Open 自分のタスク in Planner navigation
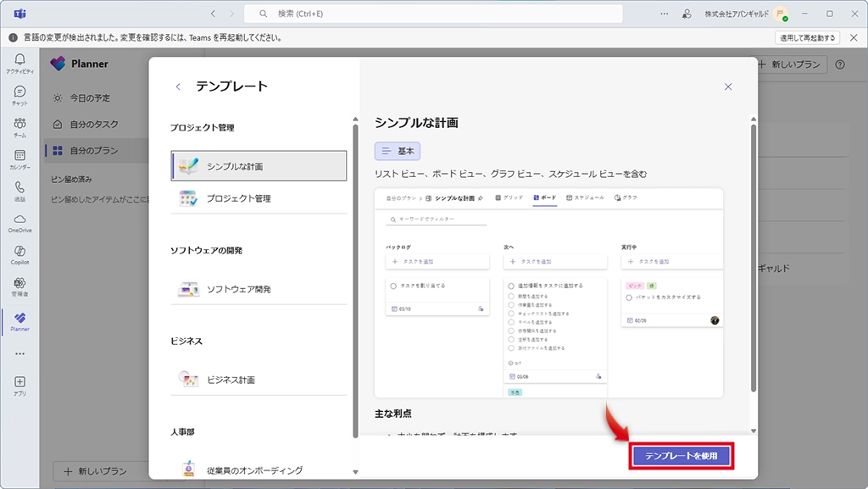Viewport: 868px width, 489px height. (x=94, y=124)
